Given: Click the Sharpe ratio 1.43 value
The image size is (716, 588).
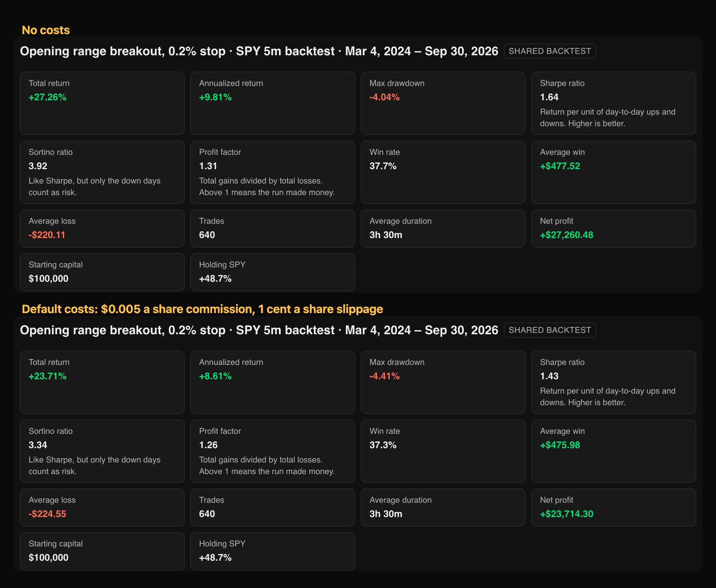Looking at the screenshot, I should 549,376.
